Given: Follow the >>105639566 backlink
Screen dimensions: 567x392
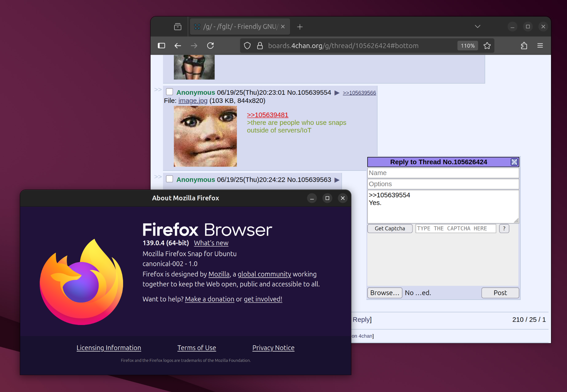Looking at the screenshot, I should [x=359, y=93].
